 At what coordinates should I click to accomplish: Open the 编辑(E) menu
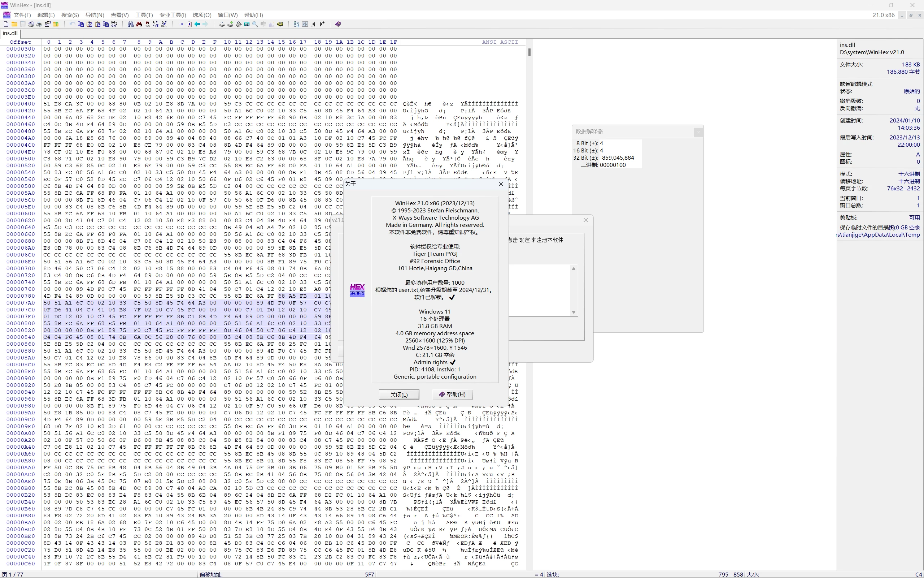pyautogui.click(x=46, y=15)
